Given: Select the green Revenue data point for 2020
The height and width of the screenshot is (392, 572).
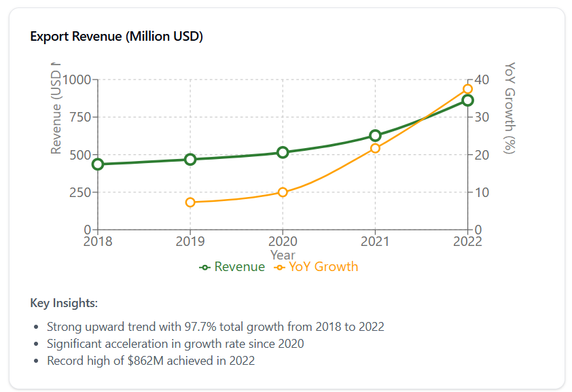Looking at the screenshot, I should point(283,152).
